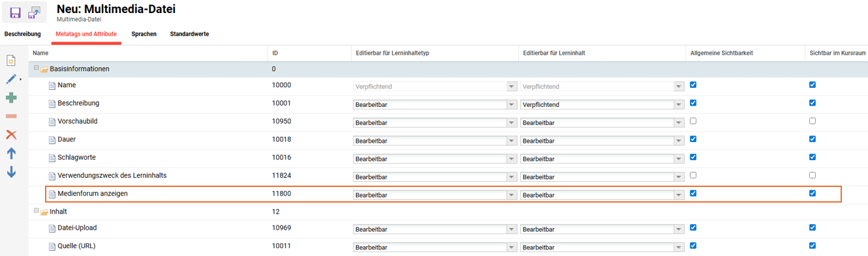This screenshot has width=868, height=256.
Task: Toggle Allgemeine Sichtbarkeit for Schlagworte
Action: [693, 157]
